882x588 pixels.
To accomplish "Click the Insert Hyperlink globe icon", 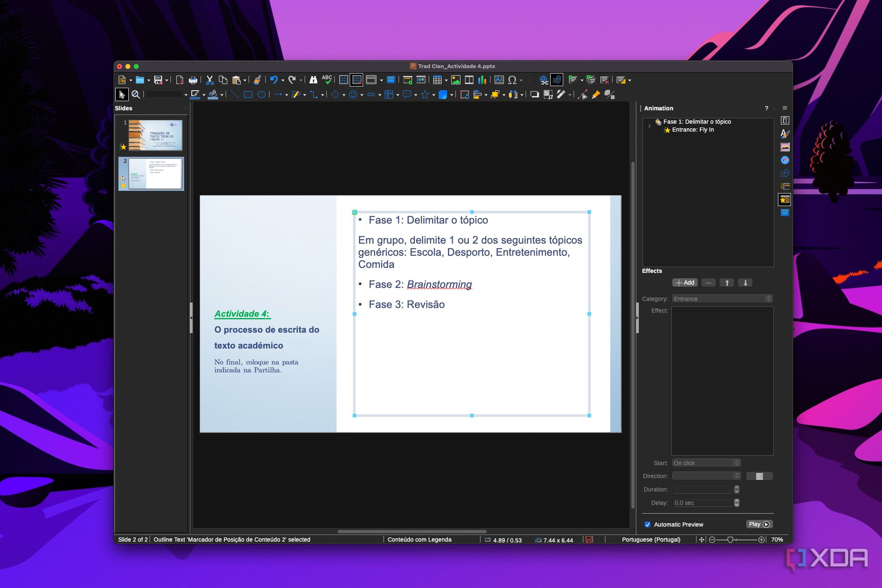I will (544, 80).
